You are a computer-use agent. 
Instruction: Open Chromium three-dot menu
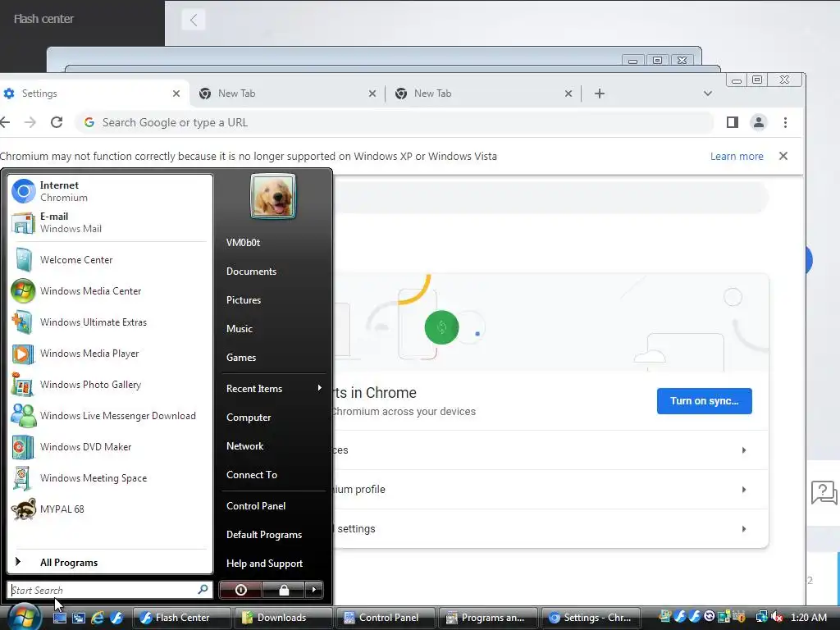785,123
